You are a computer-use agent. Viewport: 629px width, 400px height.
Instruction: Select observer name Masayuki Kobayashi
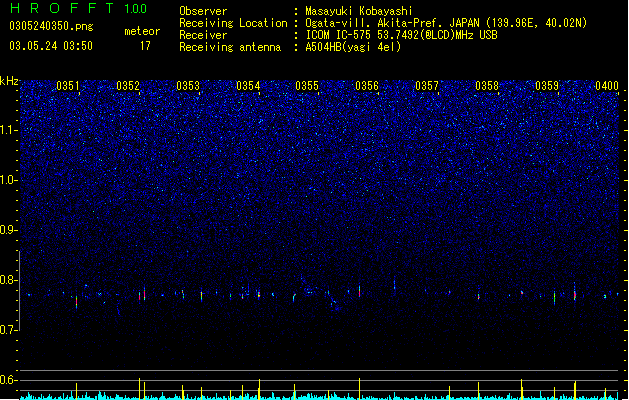[x=359, y=11]
